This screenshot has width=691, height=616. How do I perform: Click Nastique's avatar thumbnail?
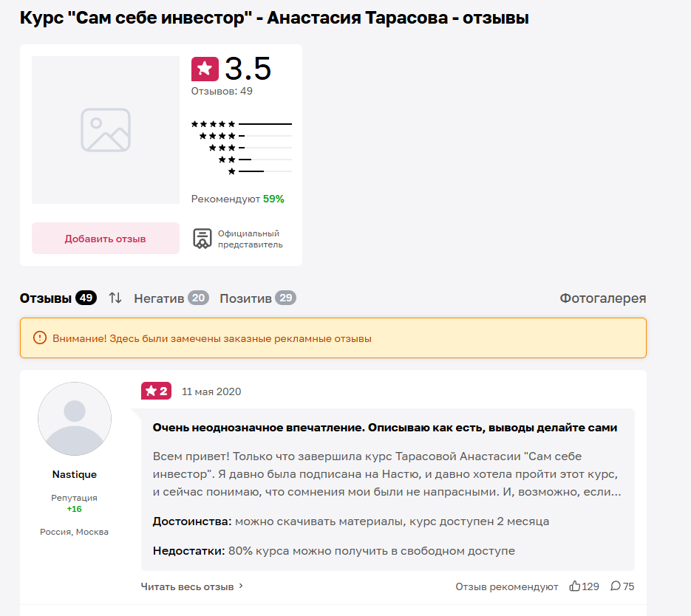tap(74, 418)
